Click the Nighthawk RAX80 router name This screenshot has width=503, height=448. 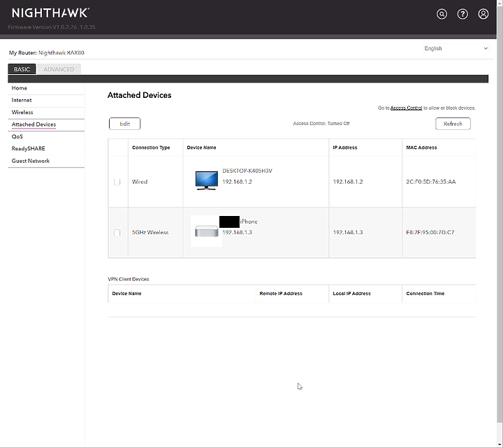point(61,52)
